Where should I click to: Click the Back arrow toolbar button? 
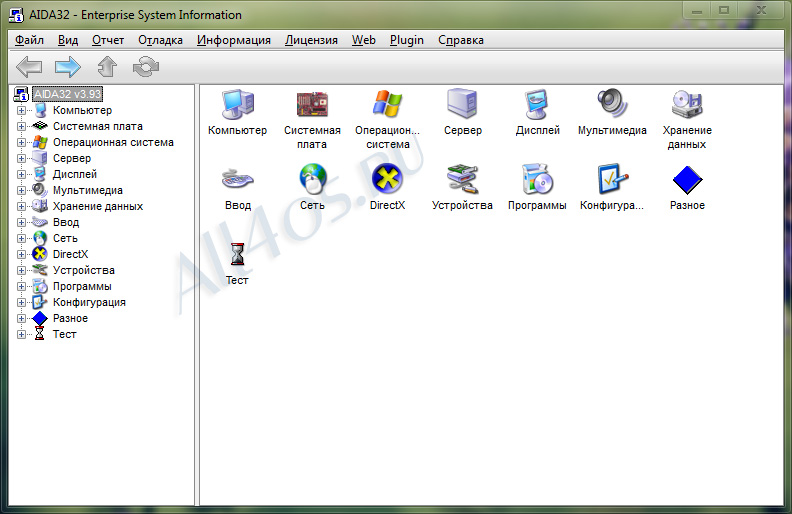(x=29, y=67)
